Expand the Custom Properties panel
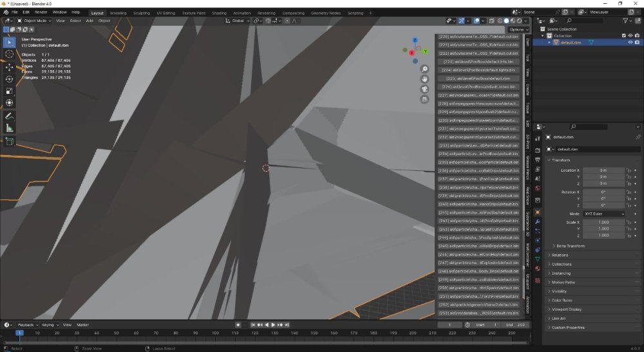This screenshot has width=644, height=352. click(x=568, y=328)
